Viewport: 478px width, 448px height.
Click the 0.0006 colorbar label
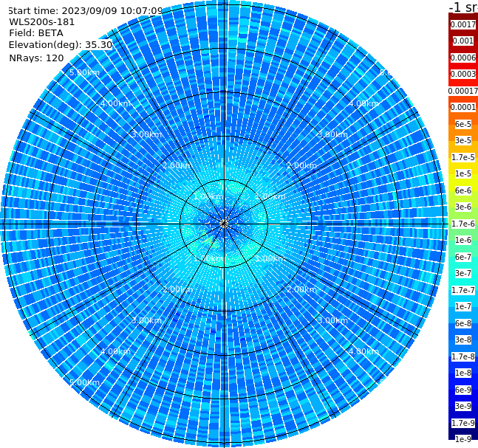tap(463, 58)
